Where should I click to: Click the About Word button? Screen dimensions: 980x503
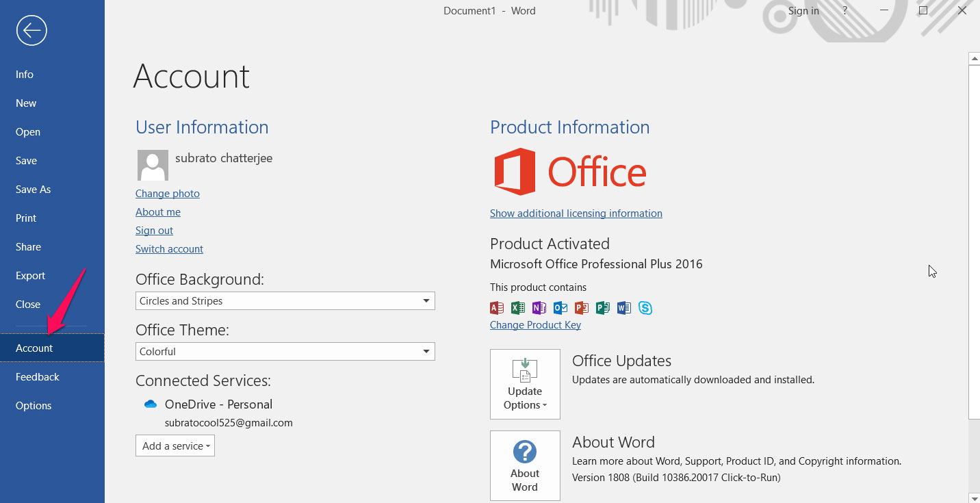click(x=525, y=465)
